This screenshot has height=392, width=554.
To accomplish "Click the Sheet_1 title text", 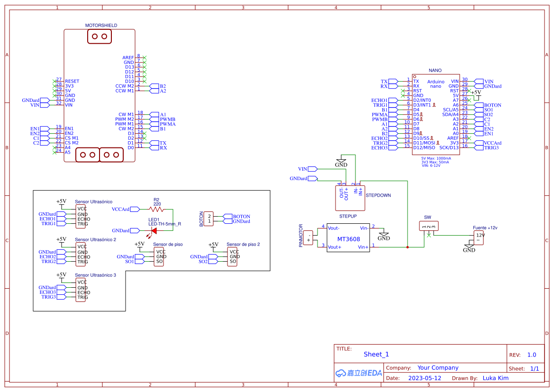I will 376,354.
